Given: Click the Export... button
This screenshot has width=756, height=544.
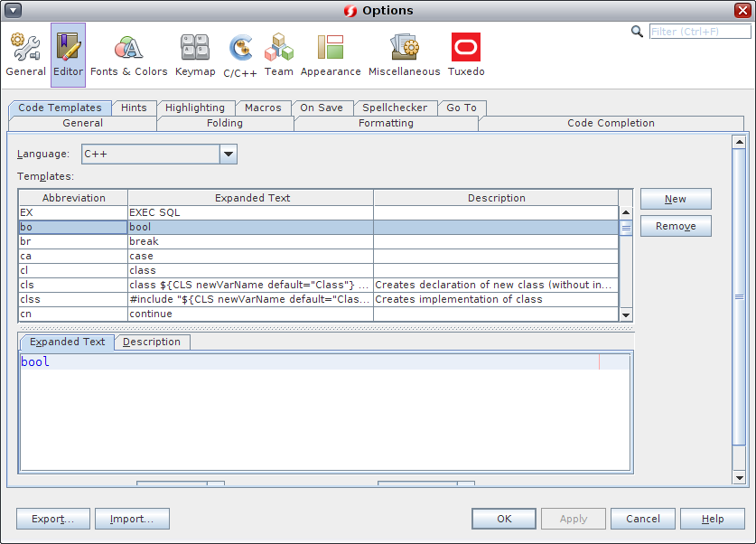Looking at the screenshot, I should (53, 519).
